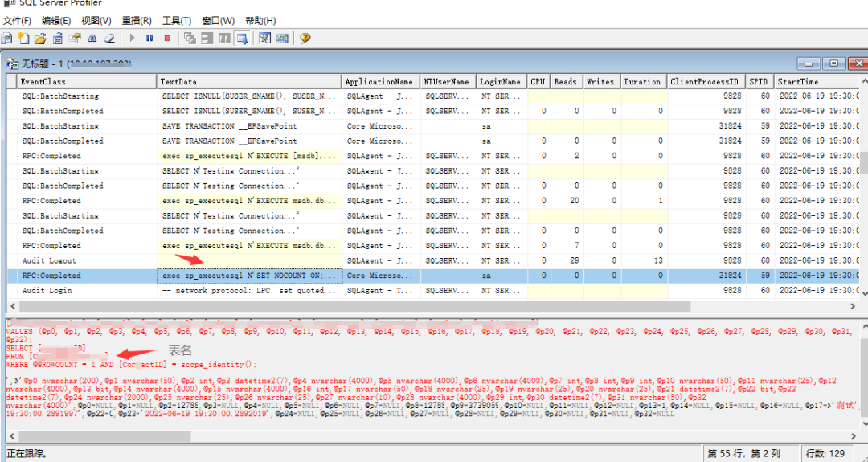
Task: Open trace Properties from toolbar
Action: pos(75,39)
